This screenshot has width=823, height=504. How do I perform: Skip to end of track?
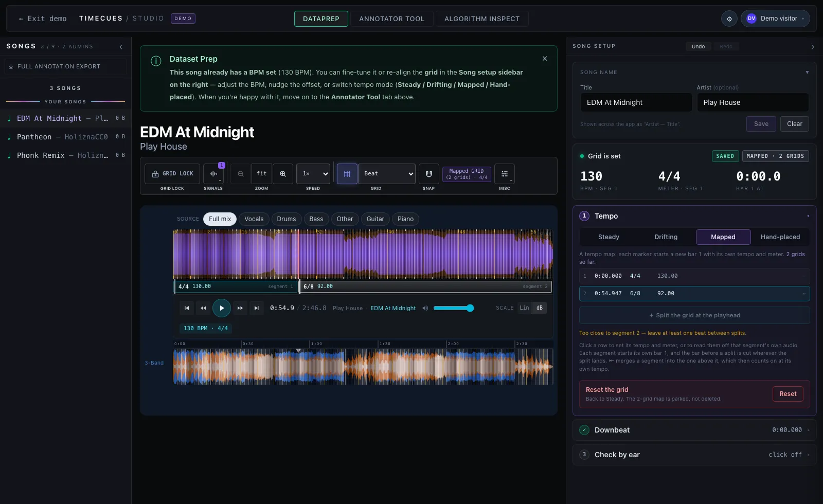point(256,308)
